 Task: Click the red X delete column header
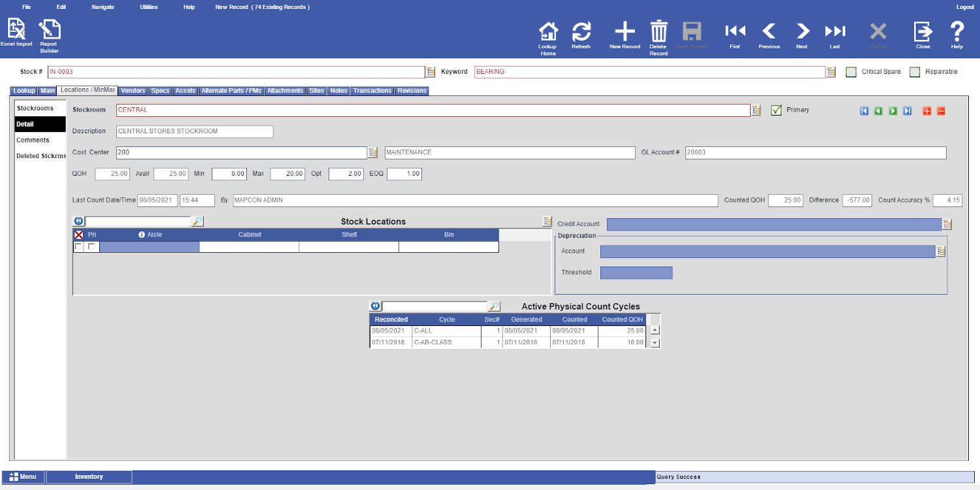(79, 235)
